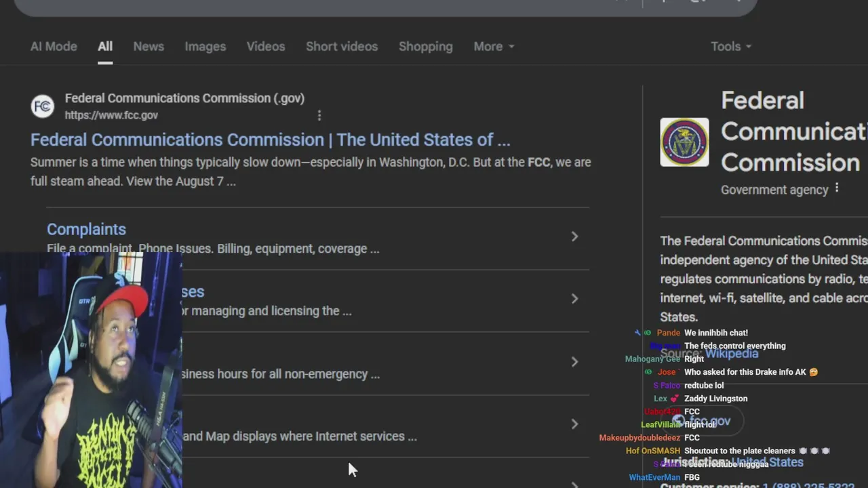Click the streamer webcam overlay
The image size is (868, 488).
tap(91, 371)
